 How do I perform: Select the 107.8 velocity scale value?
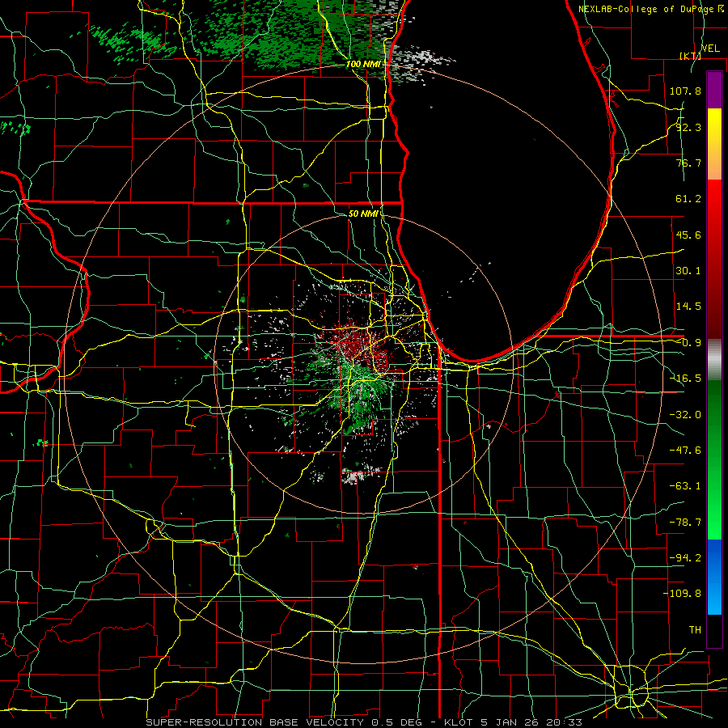pyautogui.click(x=685, y=91)
